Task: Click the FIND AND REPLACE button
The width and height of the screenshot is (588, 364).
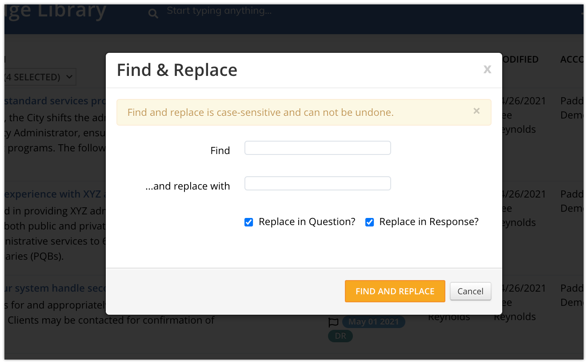Action: (395, 291)
